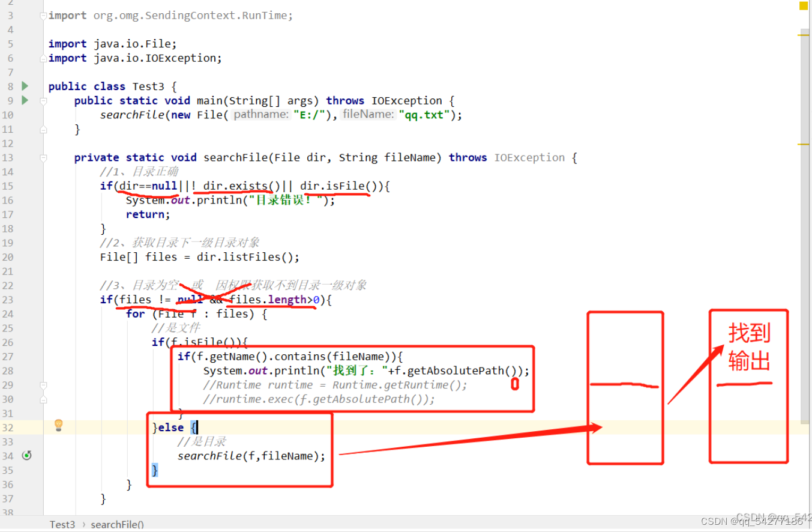Click line number 27 in the gutter
812x532 pixels.
7,357
